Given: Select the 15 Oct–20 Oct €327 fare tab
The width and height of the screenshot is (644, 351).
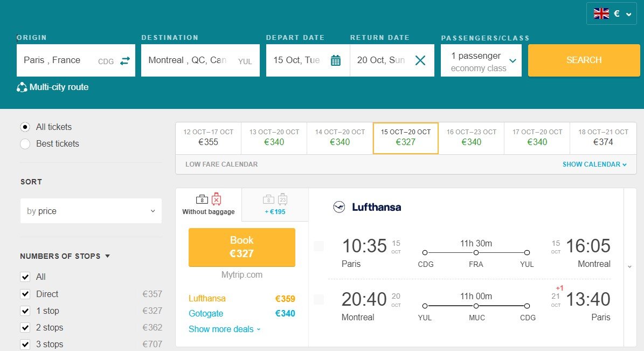Looking at the screenshot, I should 405,137.
